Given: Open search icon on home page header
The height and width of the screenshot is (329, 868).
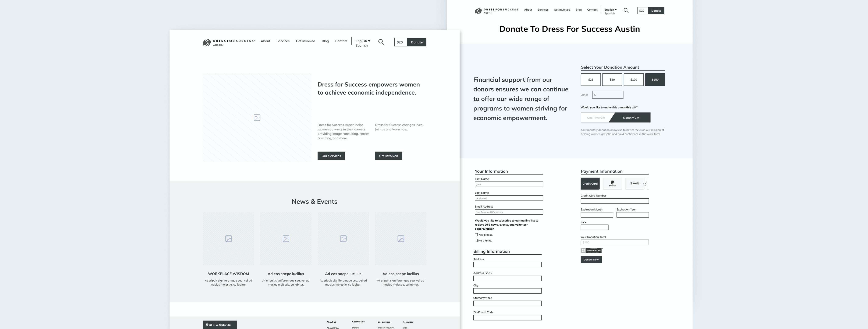Looking at the screenshot, I should tap(381, 42).
